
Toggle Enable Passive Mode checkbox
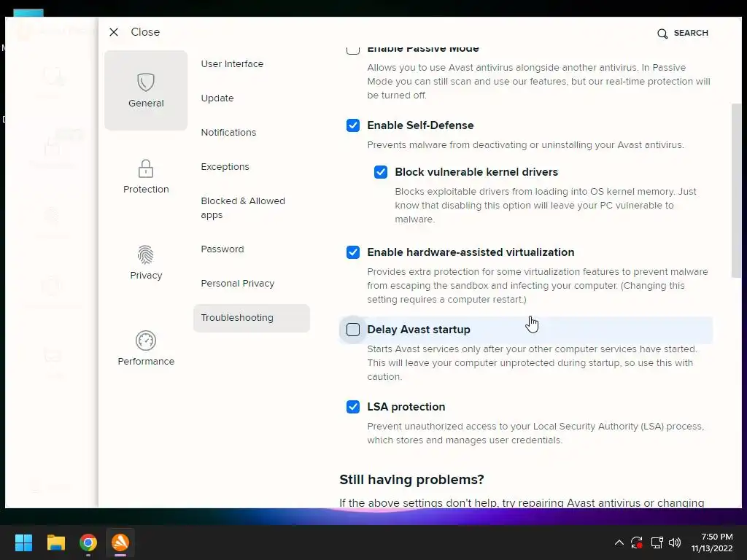pyautogui.click(x=353, y=49)
